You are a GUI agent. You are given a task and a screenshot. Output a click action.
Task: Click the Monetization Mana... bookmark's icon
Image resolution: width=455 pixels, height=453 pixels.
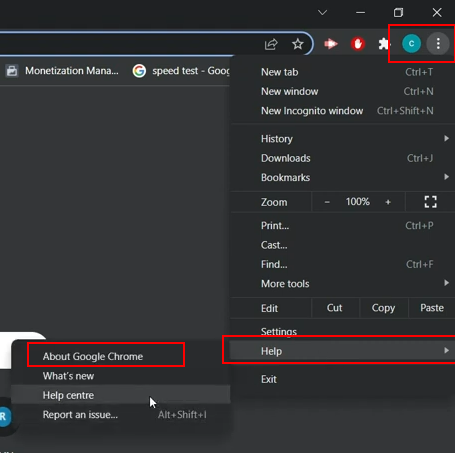12,71
